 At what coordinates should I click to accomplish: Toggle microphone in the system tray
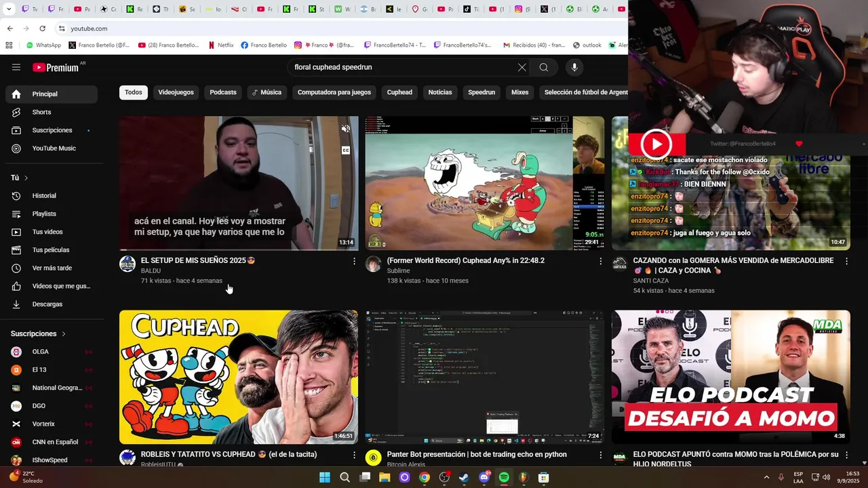point(781,477)
